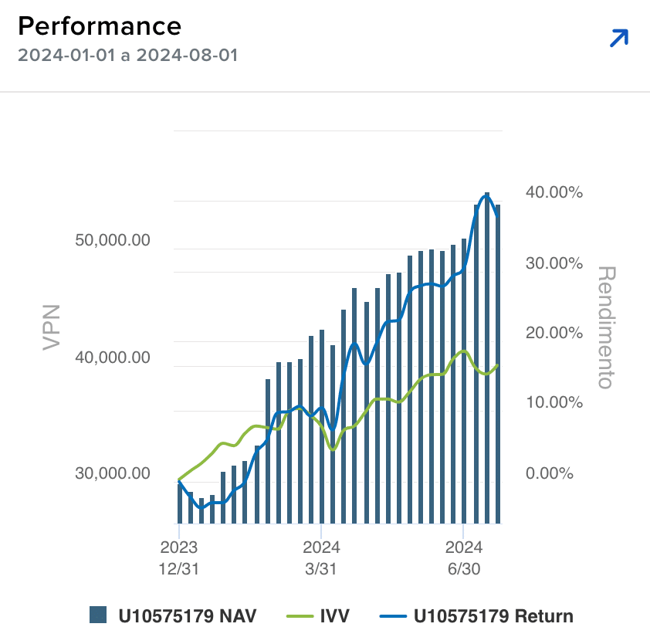650x644 pixels.
Task: Select the 2024 6/30 date label
Action: 463,557
